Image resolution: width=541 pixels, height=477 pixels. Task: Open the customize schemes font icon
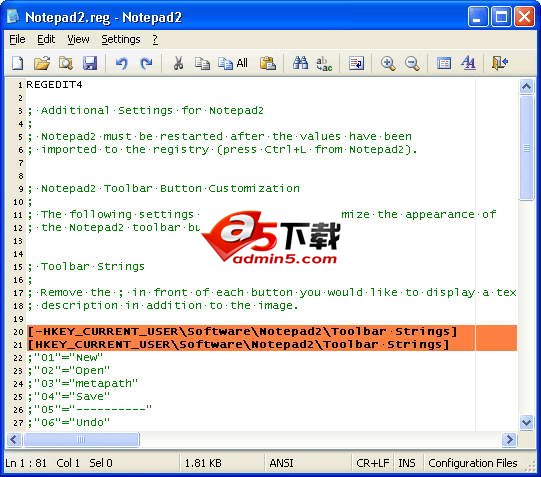[x=469, y=63]
